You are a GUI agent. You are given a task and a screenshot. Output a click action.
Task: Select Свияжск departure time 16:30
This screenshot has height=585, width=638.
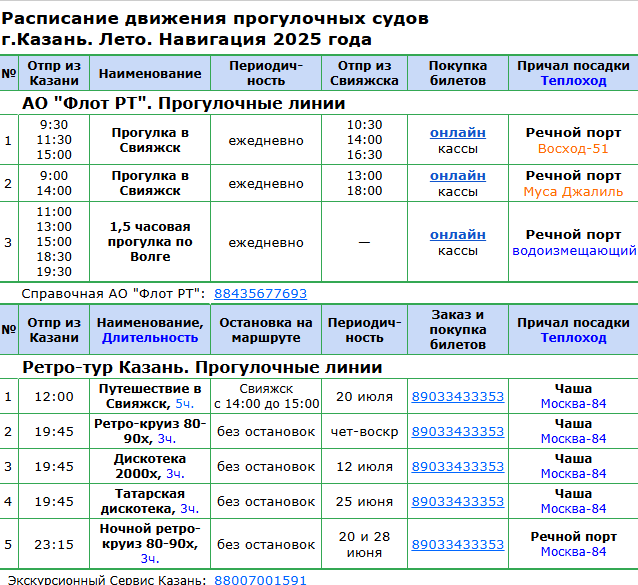point(364,155)
